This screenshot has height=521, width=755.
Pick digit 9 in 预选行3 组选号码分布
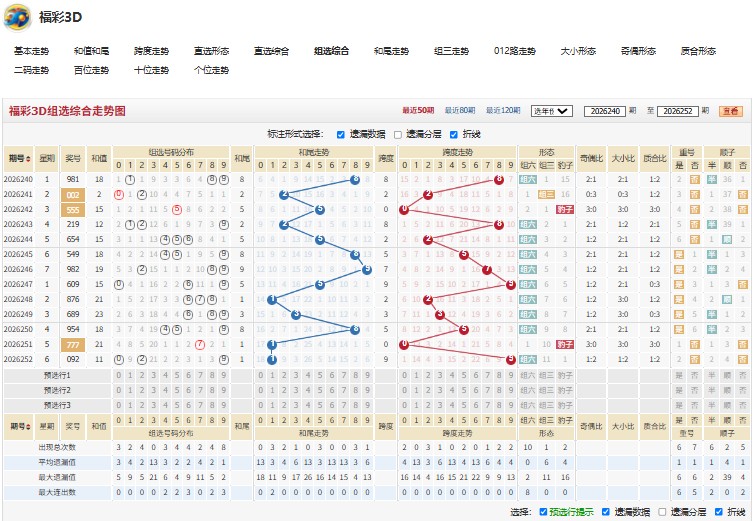coord(224,405)
